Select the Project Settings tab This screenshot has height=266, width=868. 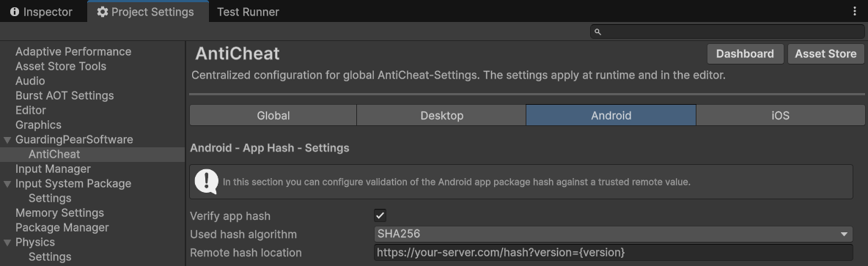point(146,12)
